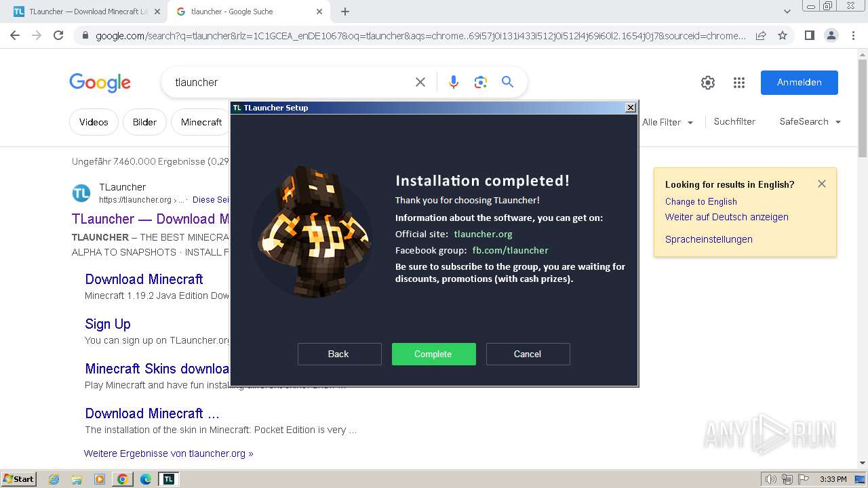
Task: Clear the Google search box text
Action: click(420, 82)
